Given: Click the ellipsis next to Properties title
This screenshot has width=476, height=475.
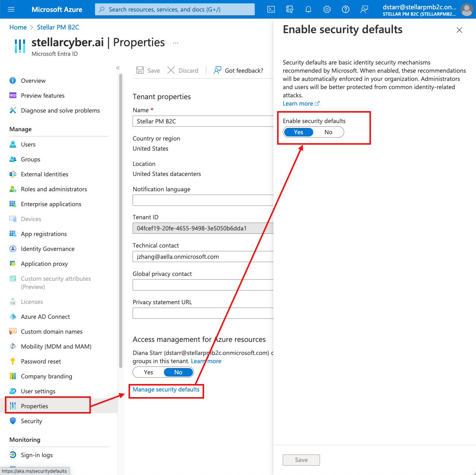Looking at the screenshot, I should point(175,43).
